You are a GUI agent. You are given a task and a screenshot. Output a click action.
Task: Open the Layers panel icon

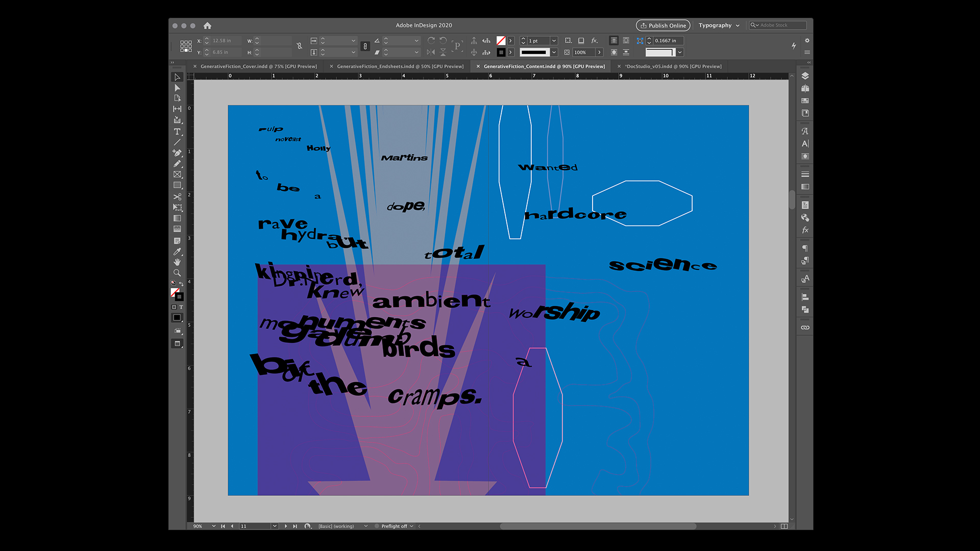[805, 76]
